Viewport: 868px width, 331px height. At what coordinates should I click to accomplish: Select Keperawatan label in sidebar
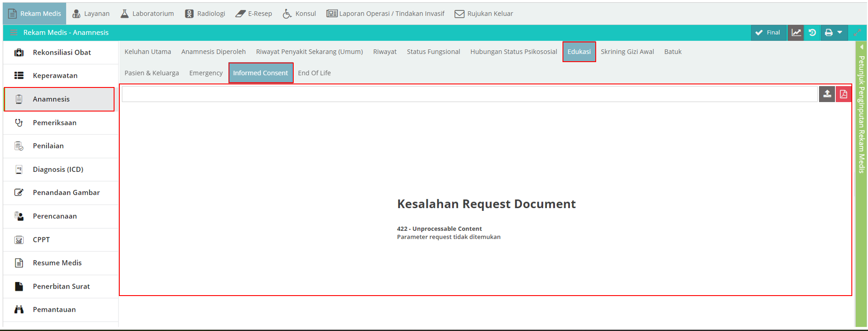pyautogui.click(x=55, y=76)
